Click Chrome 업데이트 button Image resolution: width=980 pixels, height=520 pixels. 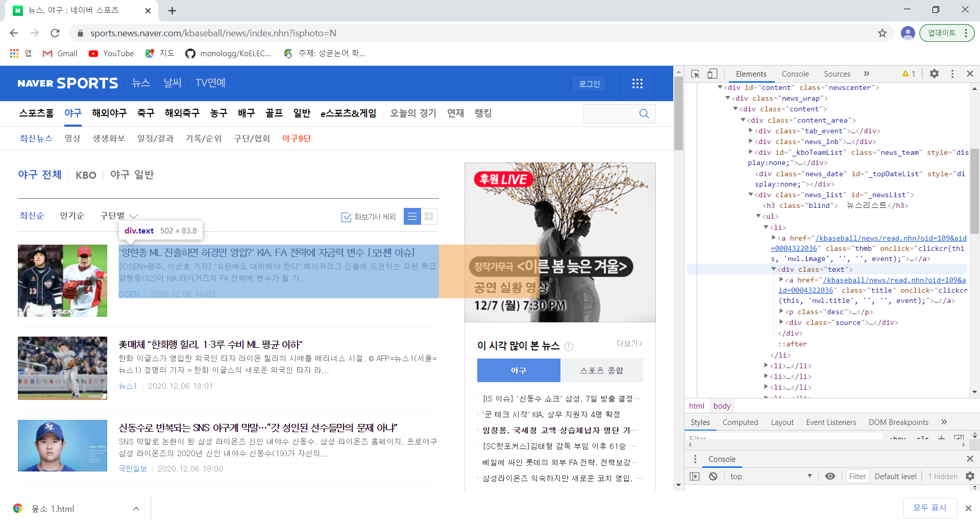947,33
